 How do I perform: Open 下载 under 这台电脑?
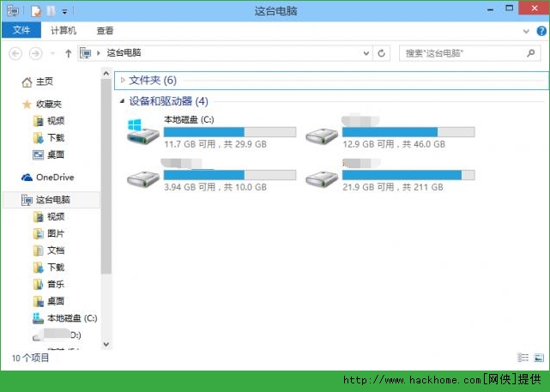click(56, 267)
